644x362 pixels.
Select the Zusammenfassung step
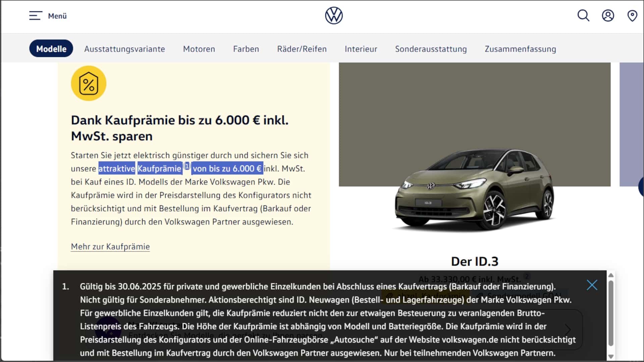coord(520,49)
